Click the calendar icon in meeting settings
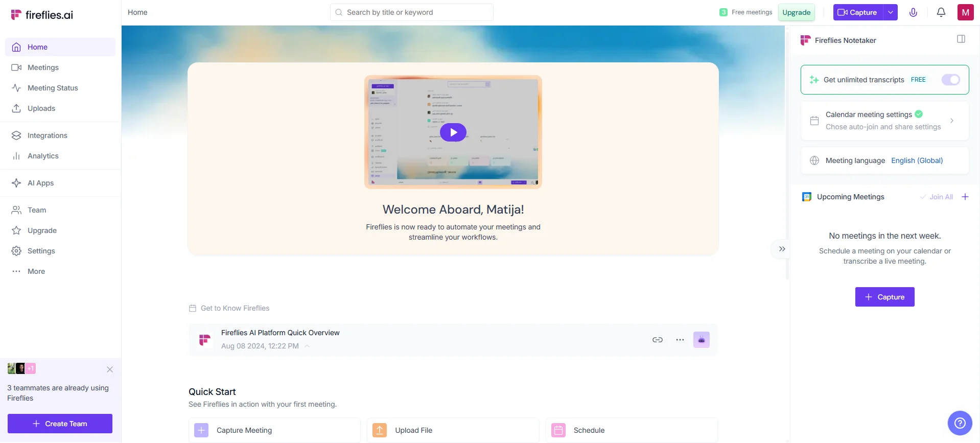Viewport: 980px width, 443px height. pos(814,121)
